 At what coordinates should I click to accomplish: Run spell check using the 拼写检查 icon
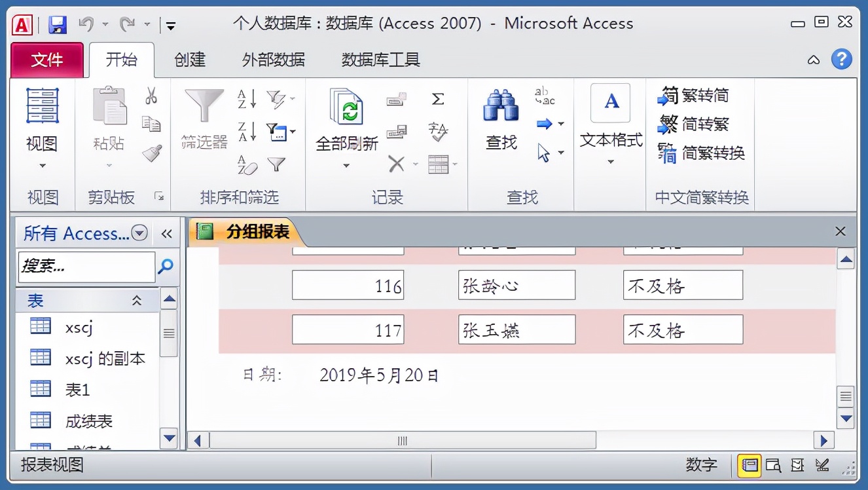coord(439,131)
